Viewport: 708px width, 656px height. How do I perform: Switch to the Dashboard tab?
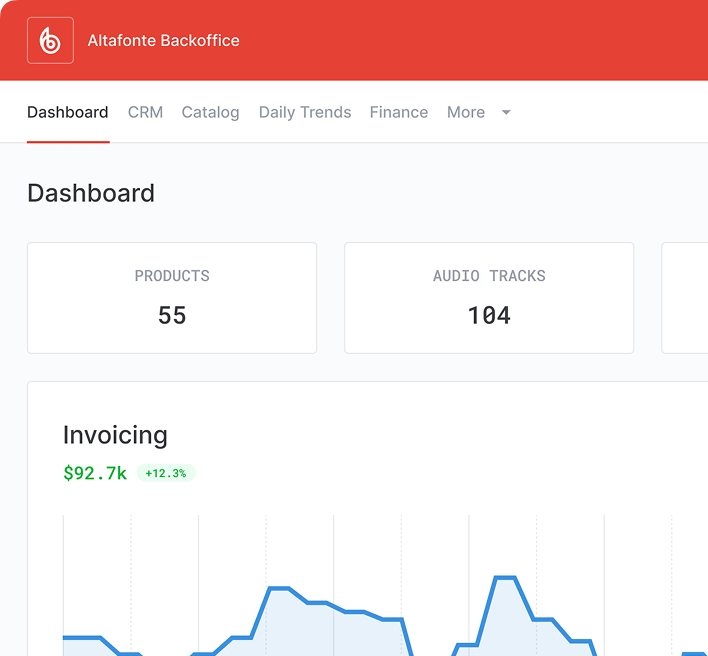pos(68,112)
